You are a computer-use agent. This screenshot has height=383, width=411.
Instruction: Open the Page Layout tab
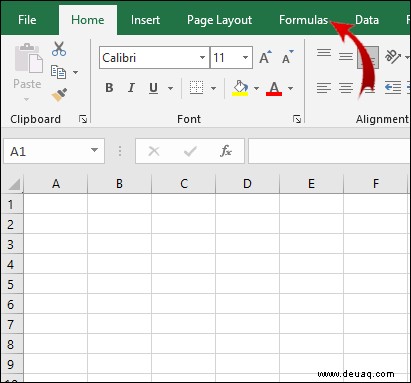click(219, 20)
